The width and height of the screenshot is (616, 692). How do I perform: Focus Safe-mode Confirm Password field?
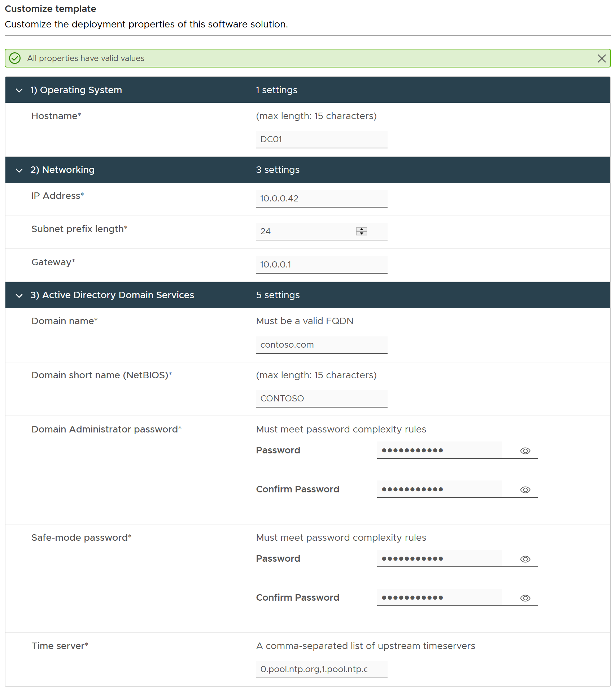(440, 597)
